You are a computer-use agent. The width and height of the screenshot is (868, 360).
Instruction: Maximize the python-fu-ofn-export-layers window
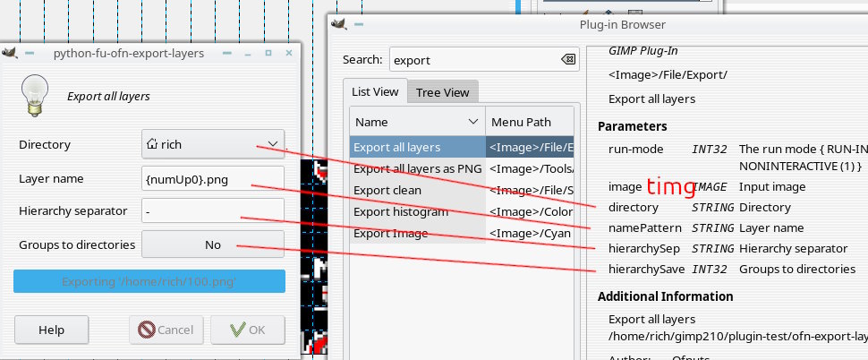[268, 53]
